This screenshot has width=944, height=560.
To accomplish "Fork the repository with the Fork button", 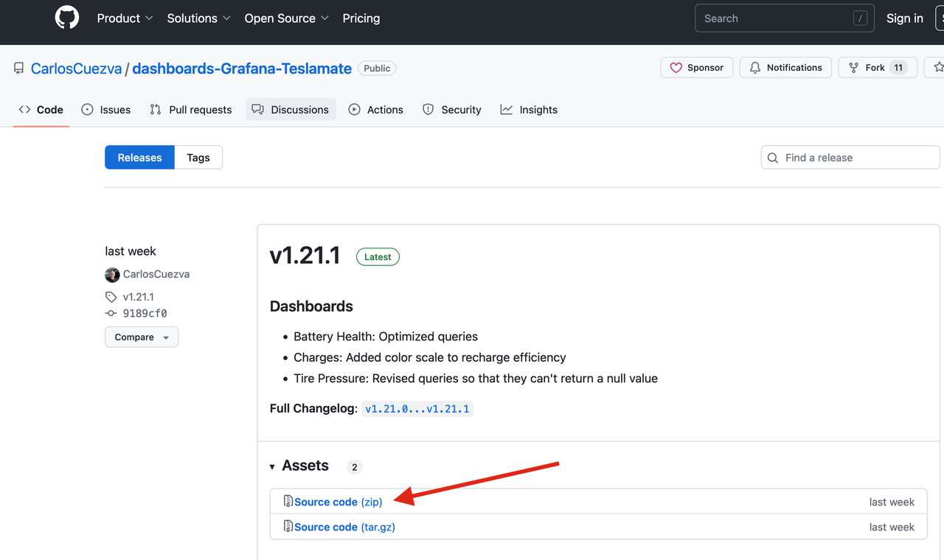I will point(878,67).
